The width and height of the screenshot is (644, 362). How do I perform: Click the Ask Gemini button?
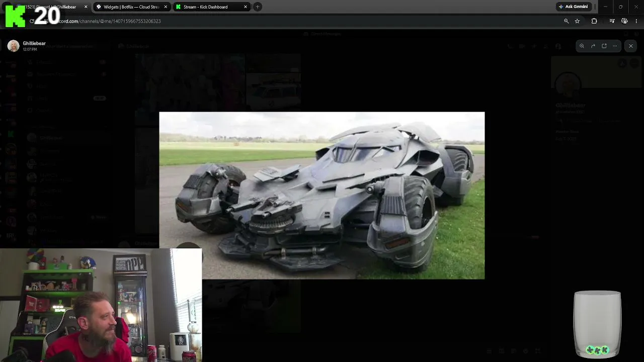(573, 7)
